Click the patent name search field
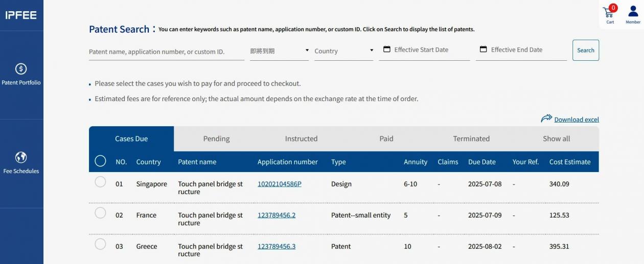This screenshot has width=644, height=264. click(166, 52)
